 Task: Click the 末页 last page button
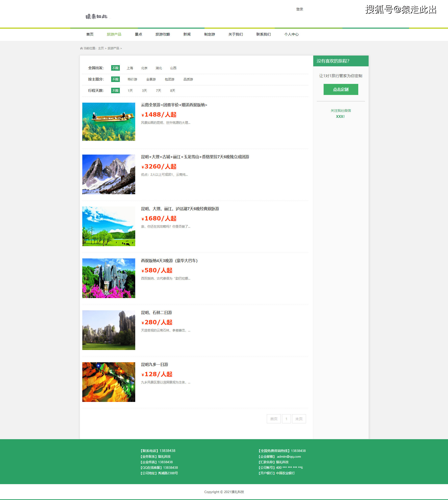[299, 419]
